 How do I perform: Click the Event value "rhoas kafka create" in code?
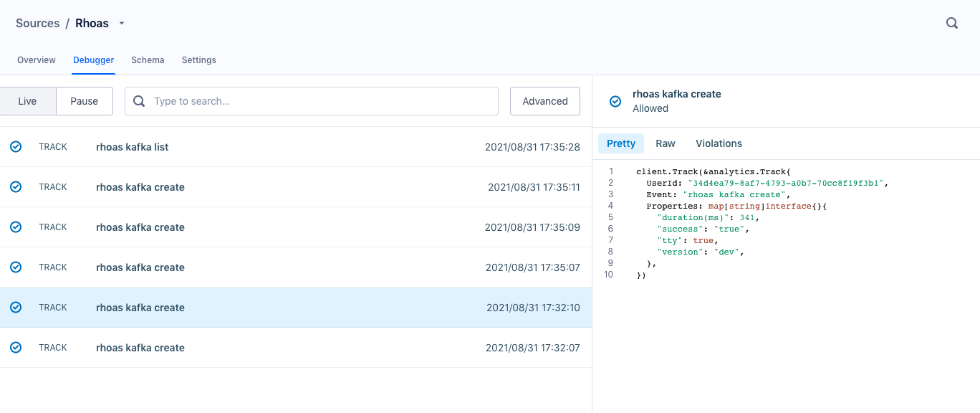pos(736,194)
